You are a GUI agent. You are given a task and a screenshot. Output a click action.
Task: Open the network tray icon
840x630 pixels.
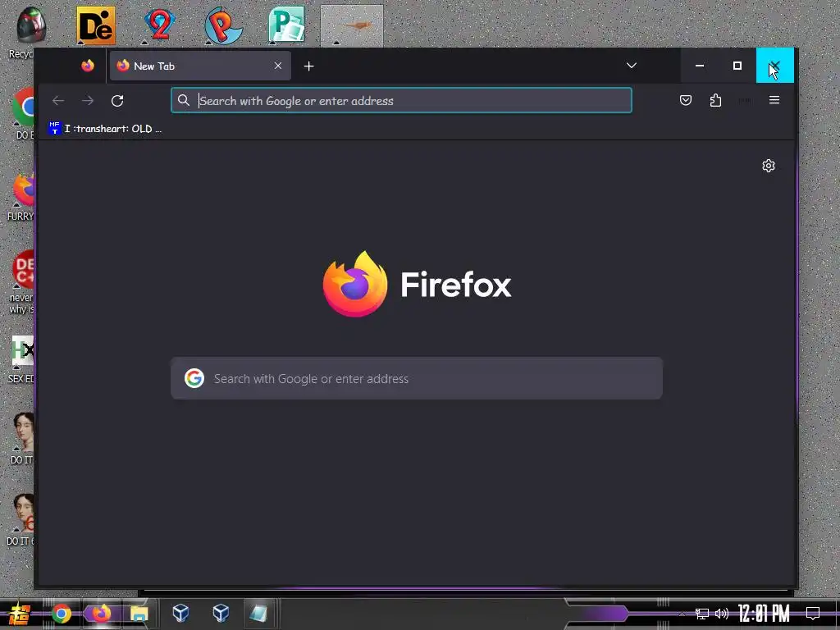click(702, 614)
